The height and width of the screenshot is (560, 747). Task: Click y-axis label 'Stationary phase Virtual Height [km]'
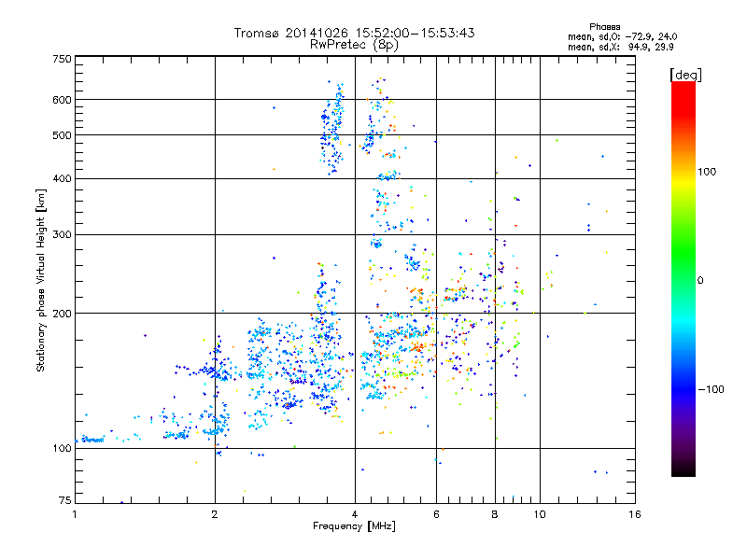(x=40, y=281)
